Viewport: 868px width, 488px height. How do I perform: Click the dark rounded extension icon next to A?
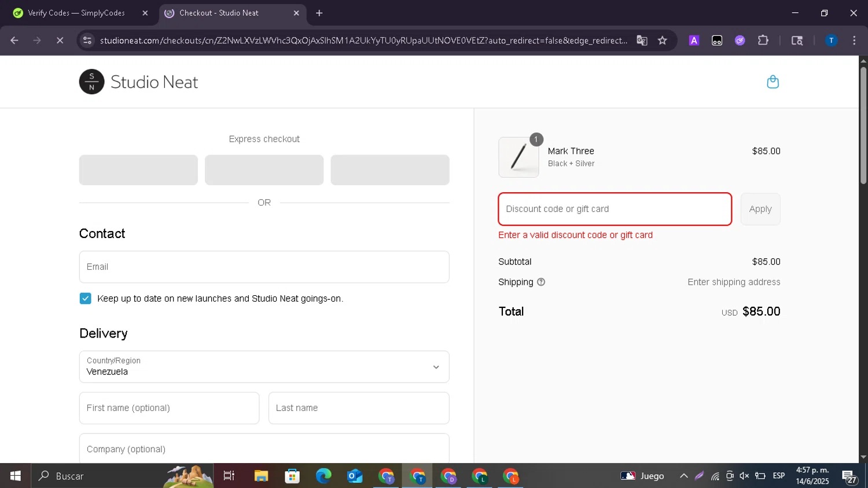tap(717, 41)
